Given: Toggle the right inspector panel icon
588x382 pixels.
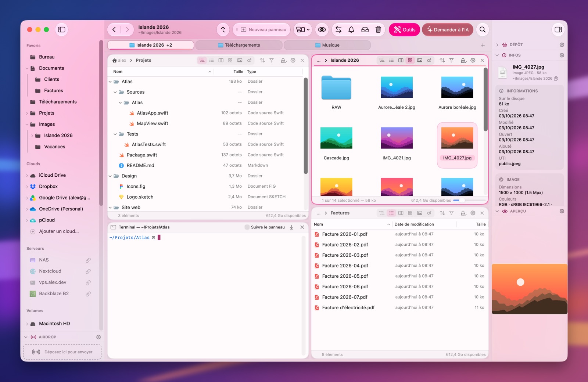Looking at the screenshot, I should click(x=558, y=30).
